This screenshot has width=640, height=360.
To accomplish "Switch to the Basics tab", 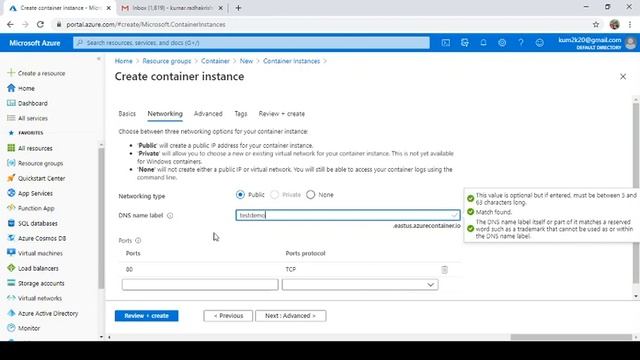I will tap(127, 114).
